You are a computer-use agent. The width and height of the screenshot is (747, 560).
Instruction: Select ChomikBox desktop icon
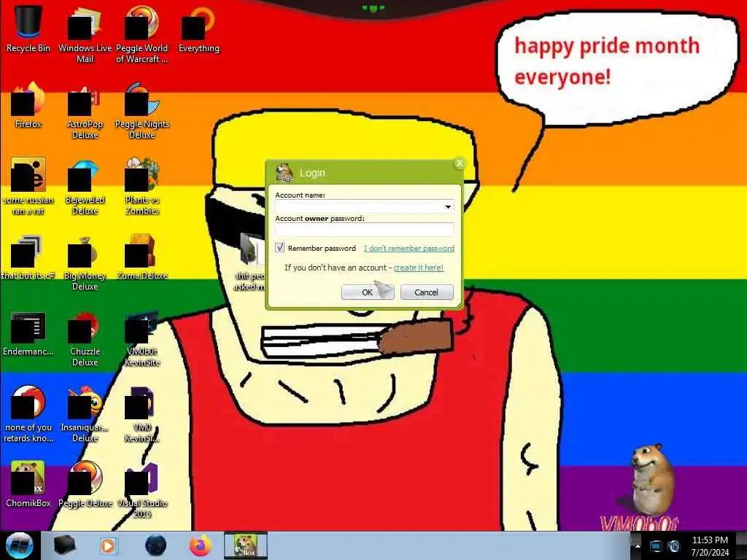point(28,485)
